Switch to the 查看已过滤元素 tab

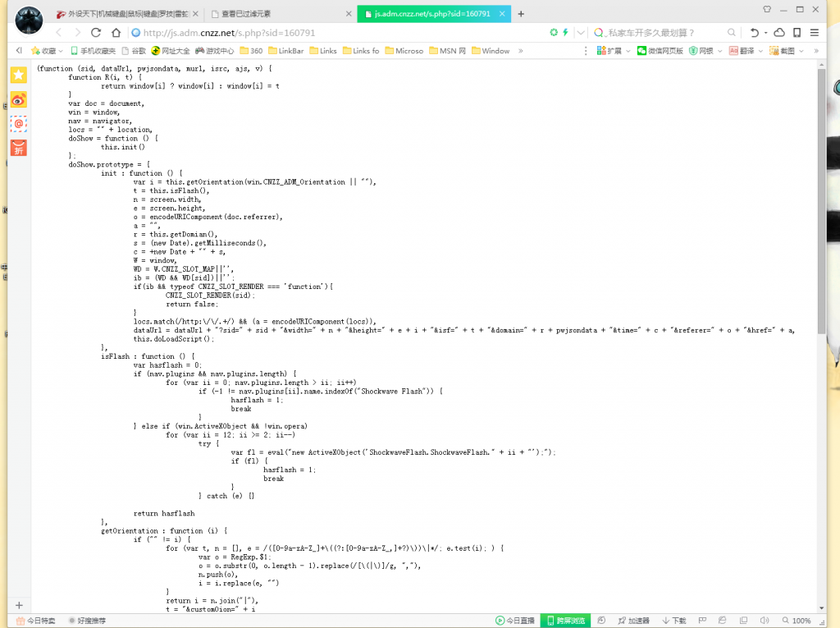point(281,14)
